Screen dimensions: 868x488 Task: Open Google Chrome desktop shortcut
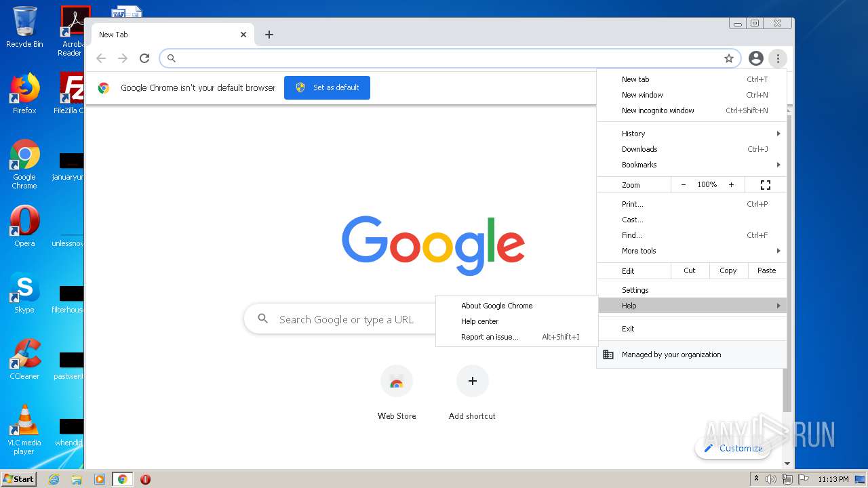(24, 164)
